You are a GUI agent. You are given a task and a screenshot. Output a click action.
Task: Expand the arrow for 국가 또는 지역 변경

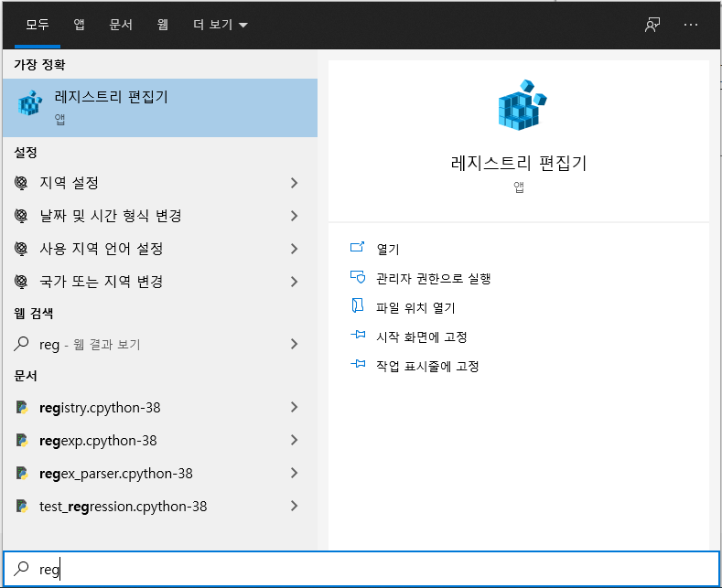tap(295, 282)
